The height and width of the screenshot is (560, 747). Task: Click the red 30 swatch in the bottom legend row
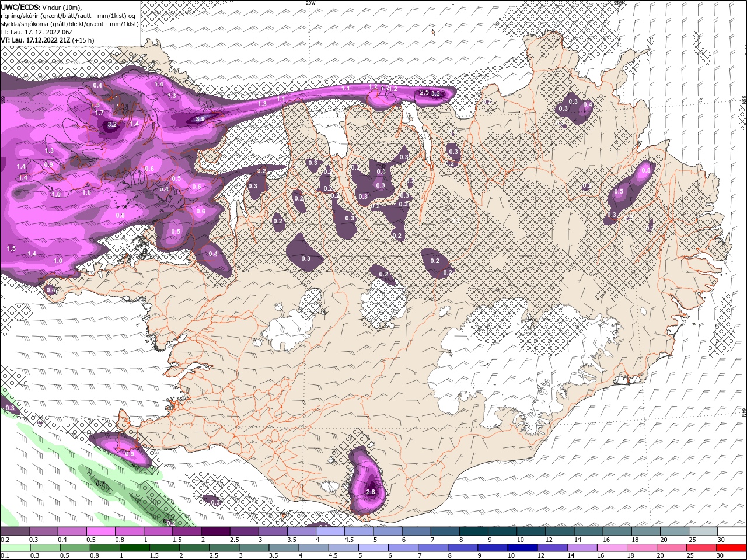[732, 548]
